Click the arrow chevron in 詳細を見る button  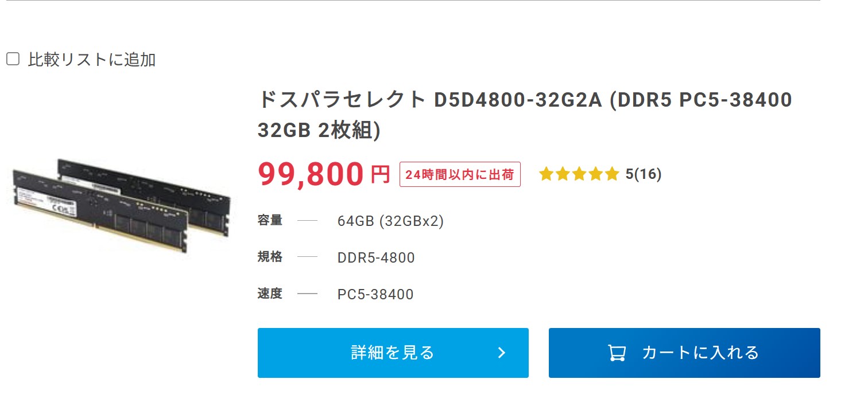(502, 353)
